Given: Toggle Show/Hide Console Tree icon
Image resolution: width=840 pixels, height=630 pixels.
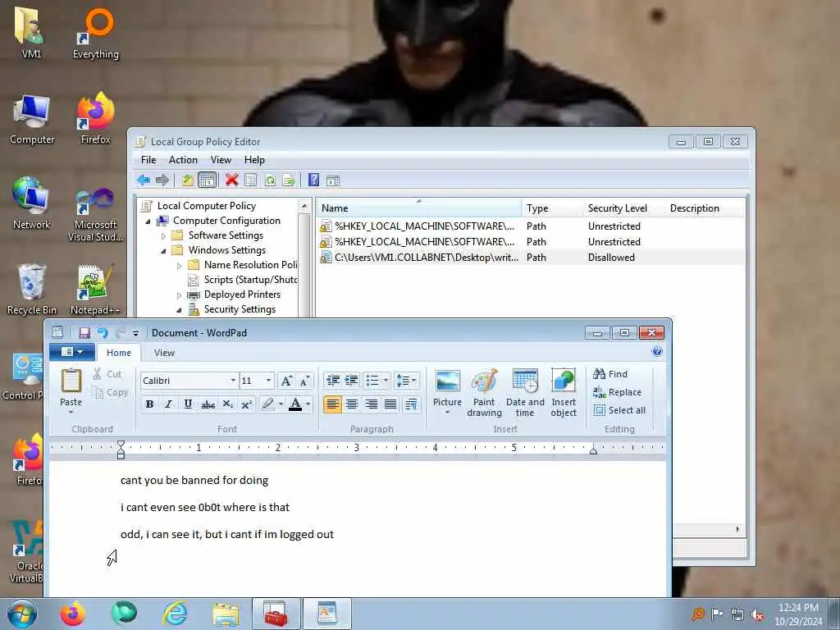Looking at the screenshot, I should click(208, 180).
